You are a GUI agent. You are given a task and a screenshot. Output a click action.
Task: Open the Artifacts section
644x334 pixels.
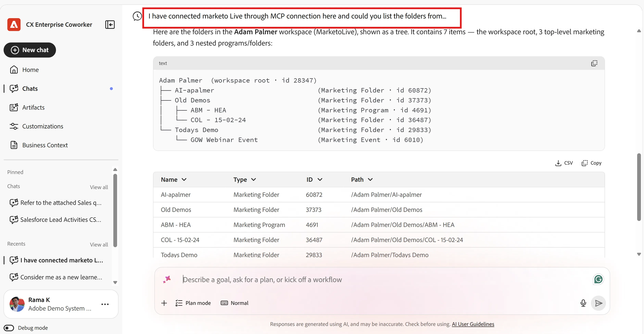coord(27,107)
